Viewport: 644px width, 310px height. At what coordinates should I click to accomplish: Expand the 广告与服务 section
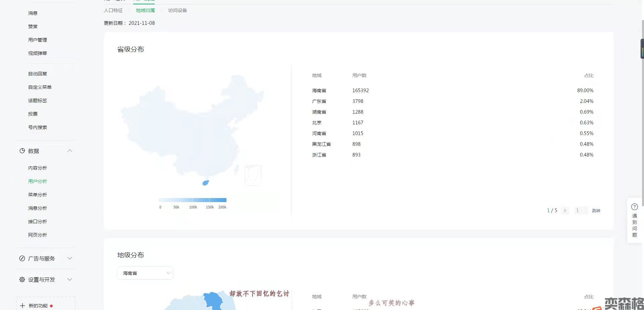tap(70, 258)
